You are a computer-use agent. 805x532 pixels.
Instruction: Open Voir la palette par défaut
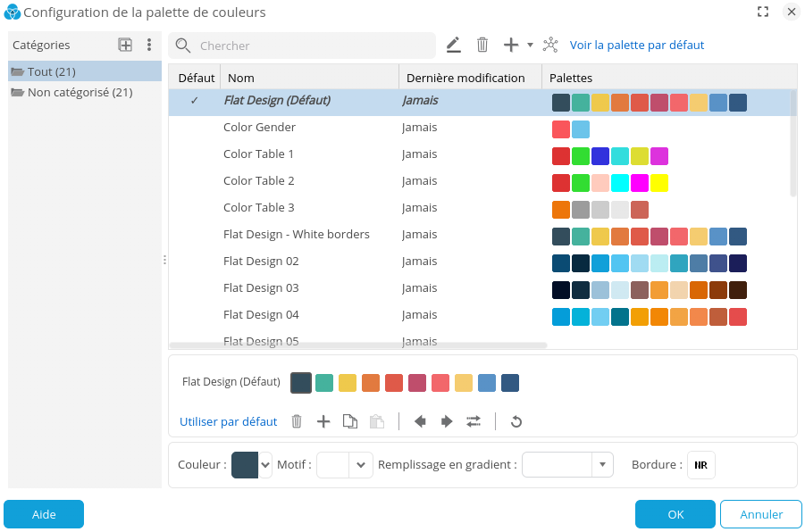pos(636,45)
